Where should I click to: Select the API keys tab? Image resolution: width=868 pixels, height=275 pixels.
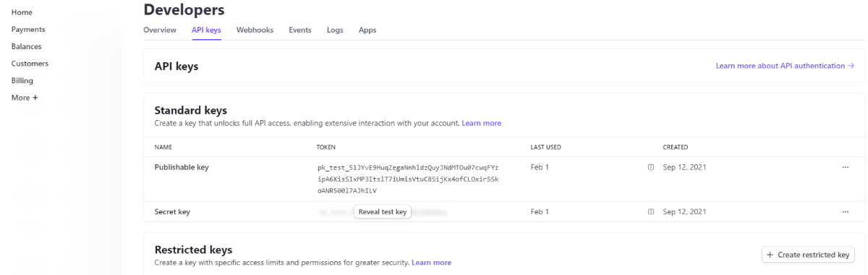[206, 30]
